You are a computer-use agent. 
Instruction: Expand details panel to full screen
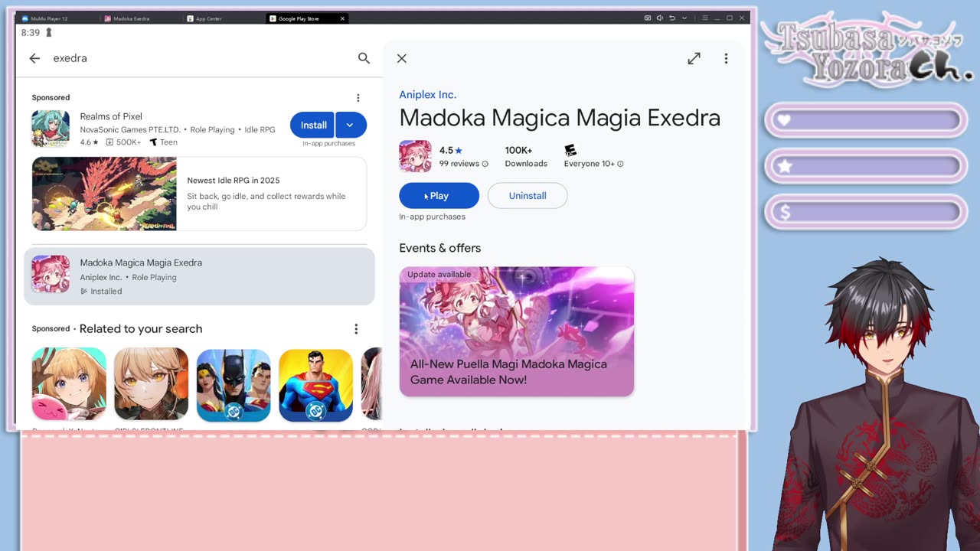[694, 58]
